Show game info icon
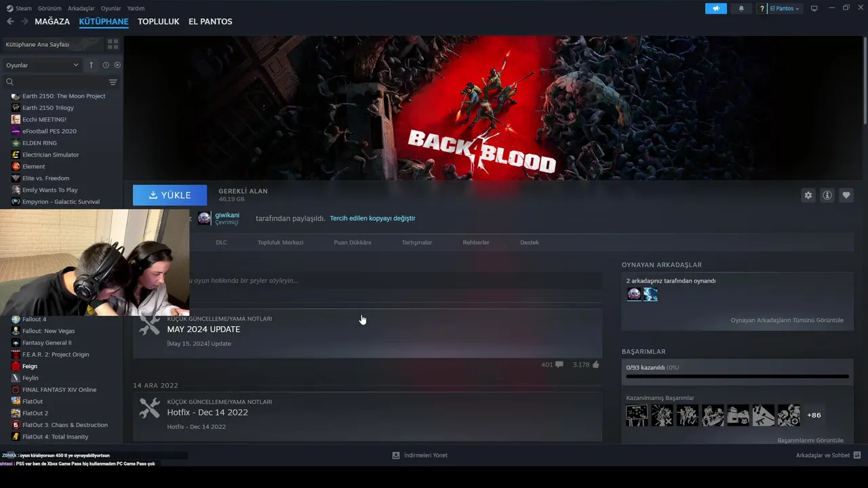 tap(827, 195)
